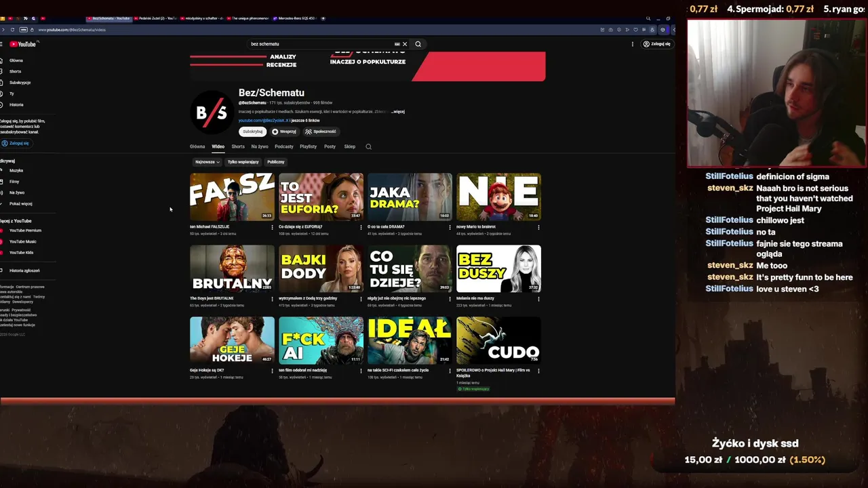Screen dimensions: 868x488
Task: Open options menu for 'ten Michael FAŁSZUJE'
Action: pos(272,227)
